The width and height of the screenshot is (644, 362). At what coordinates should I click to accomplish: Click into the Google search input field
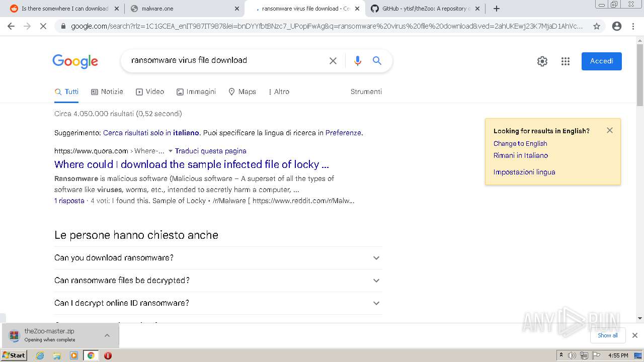tap(226, 60)
